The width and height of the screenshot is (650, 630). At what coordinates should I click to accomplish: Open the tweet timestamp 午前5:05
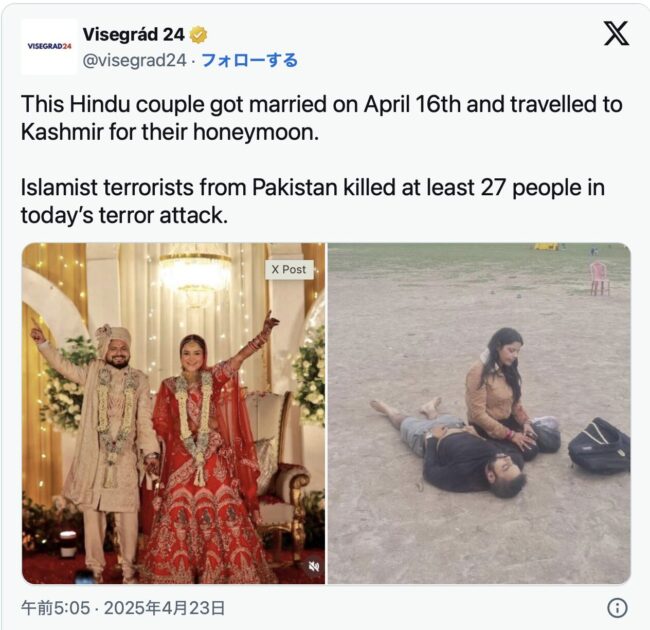coord(55,608)
